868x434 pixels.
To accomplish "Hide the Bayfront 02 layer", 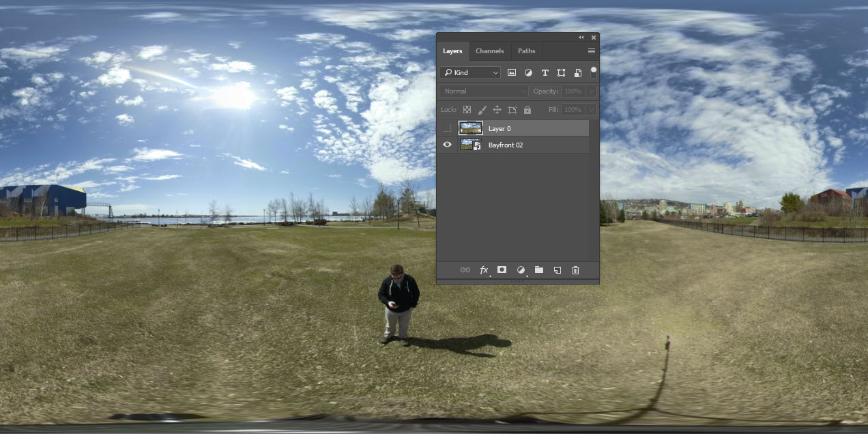I will (447, 144).
